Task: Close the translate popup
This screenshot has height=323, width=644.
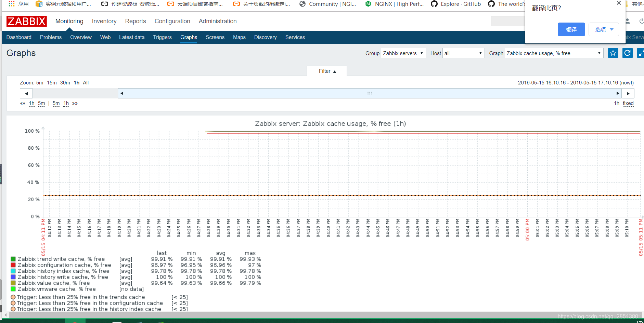Action: (619, 3)
